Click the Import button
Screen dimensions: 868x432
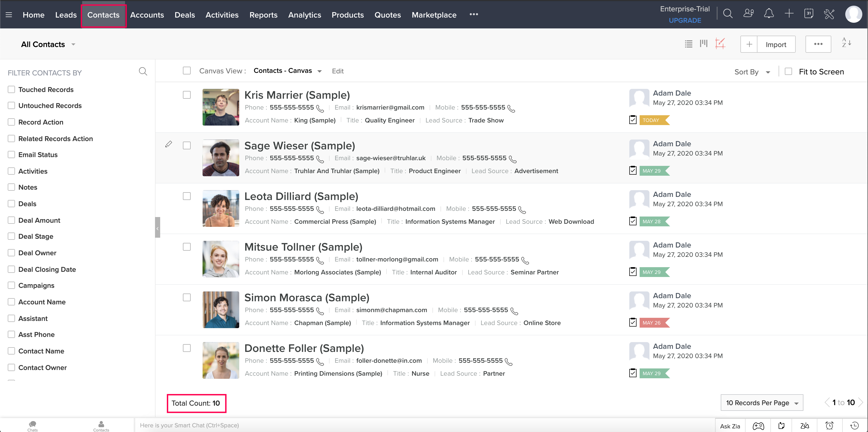(x=776, y=44)
